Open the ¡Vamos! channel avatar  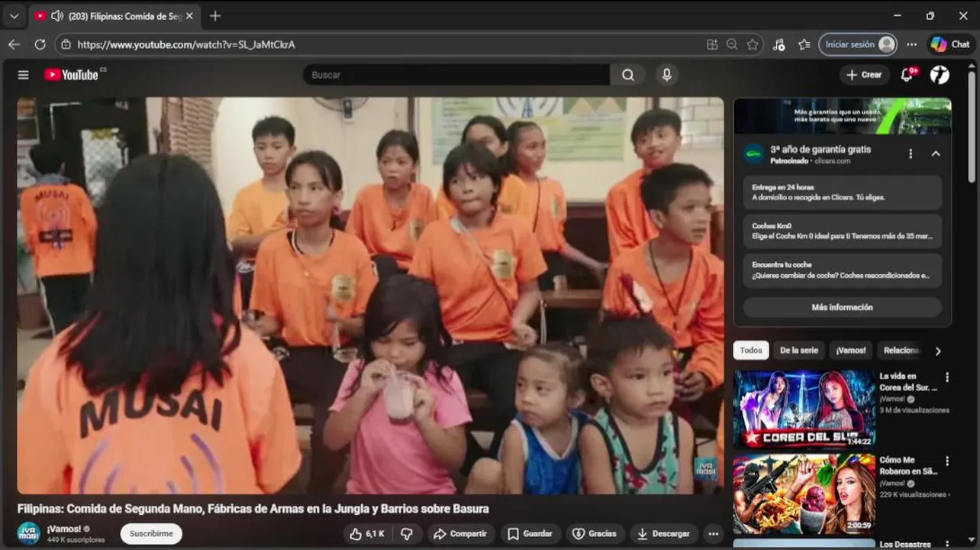coord(29,533)
